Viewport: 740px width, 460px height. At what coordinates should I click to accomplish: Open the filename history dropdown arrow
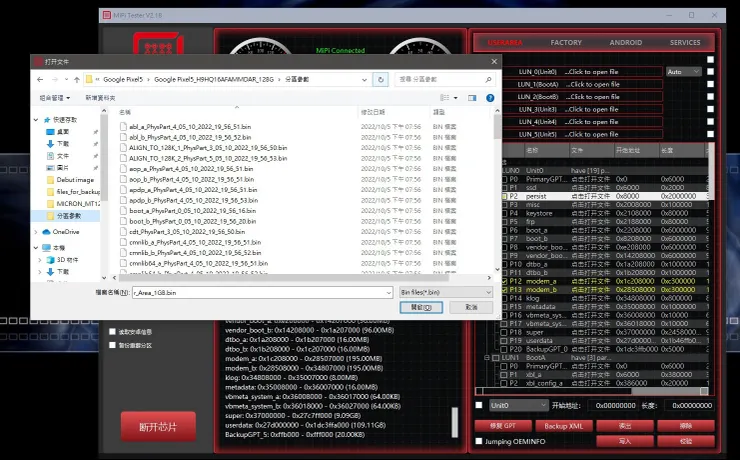coord(388,293)
